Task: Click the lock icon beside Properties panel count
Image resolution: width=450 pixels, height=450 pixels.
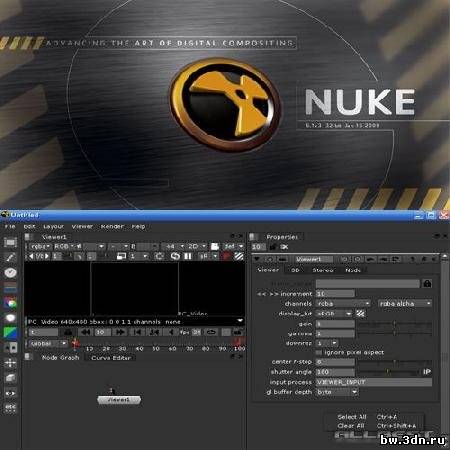Action: point(273,247)
